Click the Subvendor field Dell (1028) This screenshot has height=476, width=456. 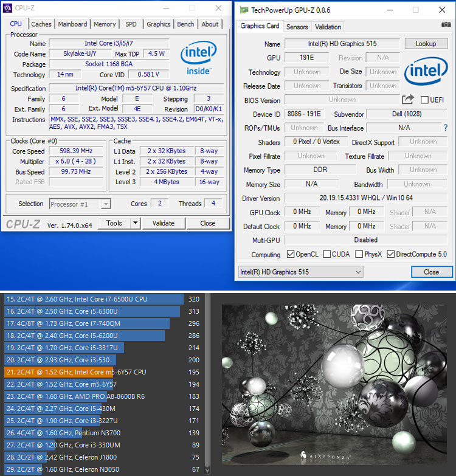pyautogui.click(x=407, y=114)
